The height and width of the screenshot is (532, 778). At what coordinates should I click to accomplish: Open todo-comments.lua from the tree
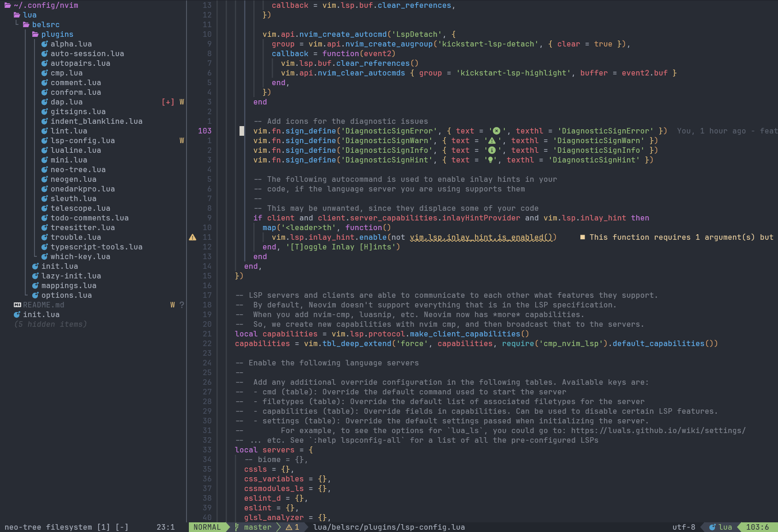coord(90,218)
